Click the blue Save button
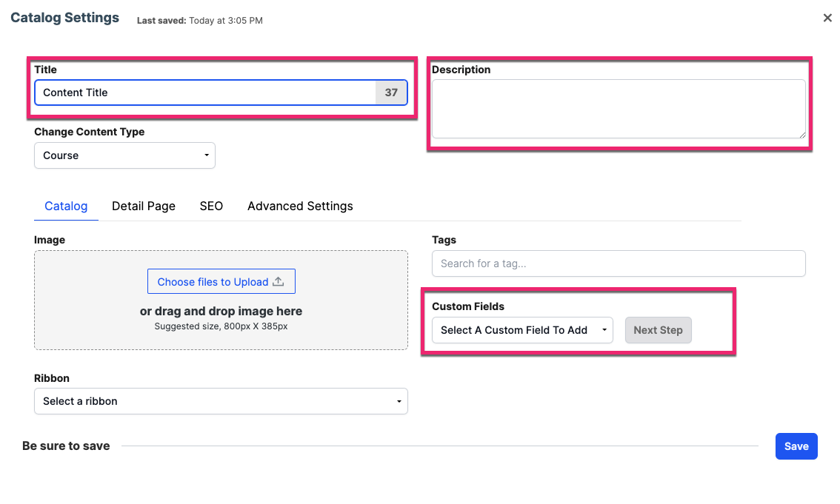Viewport: 840px width, 504px height. click(796, 446)
